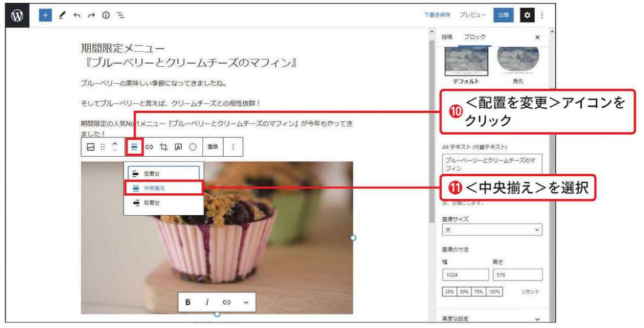Screen dimensions: 644x328
Task: Expand the 高度な設定 section
Action: coord(492,319)
